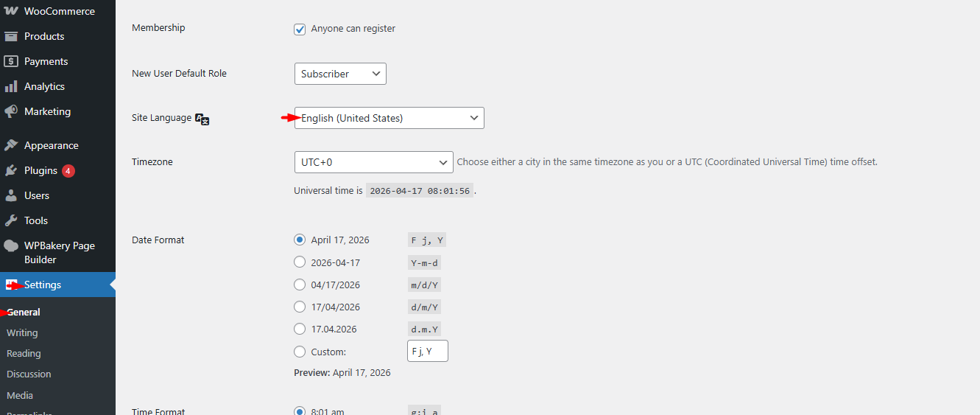Click the Products archive box icon
The width and height of the screenshot is (980, 415).
11,36
